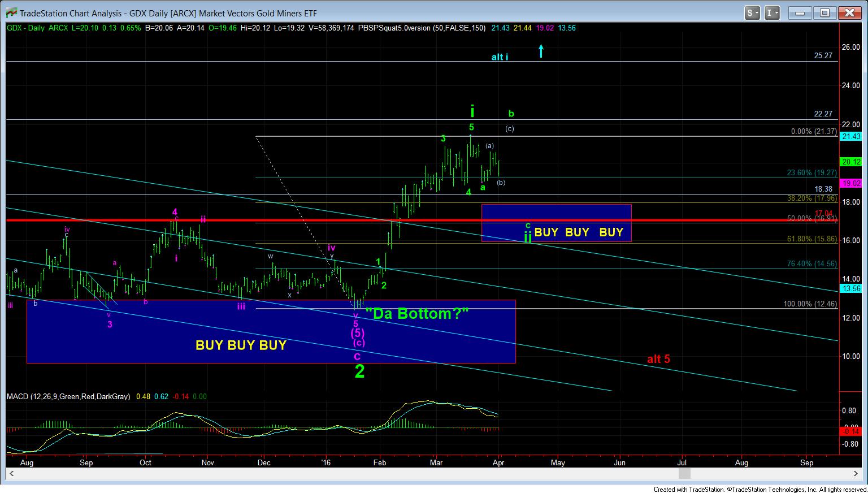Click the green 20.12 last-price axis tag
Image resolution: width=868 pixels, height=493 pixels.
(851, 162)
